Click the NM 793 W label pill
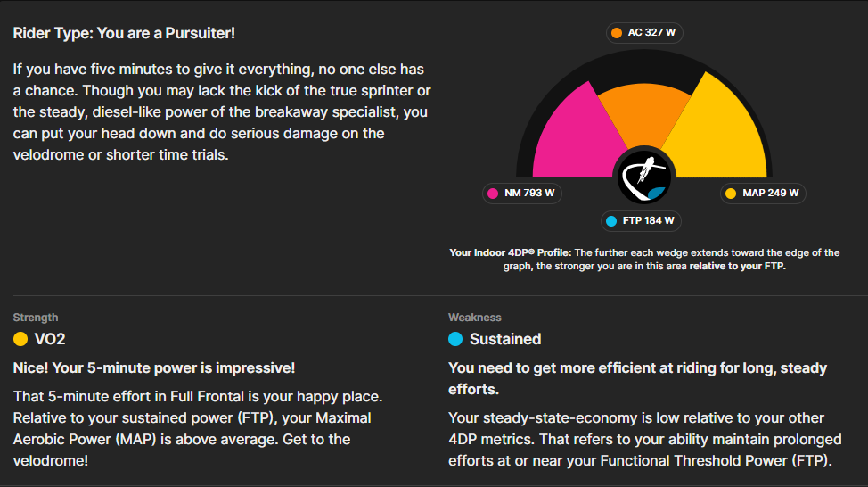Viewport: 868px width, 487px height. click(522, 194)
